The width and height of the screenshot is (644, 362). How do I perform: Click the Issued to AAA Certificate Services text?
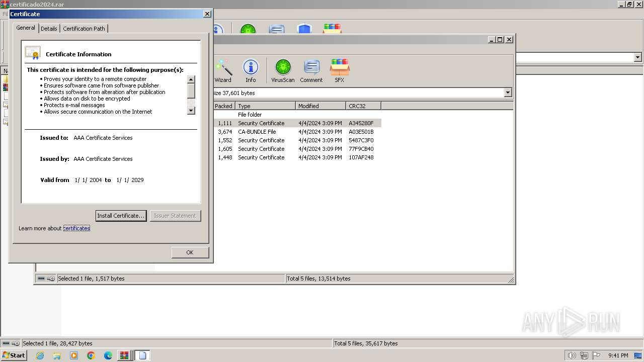[x=103, y=138]
